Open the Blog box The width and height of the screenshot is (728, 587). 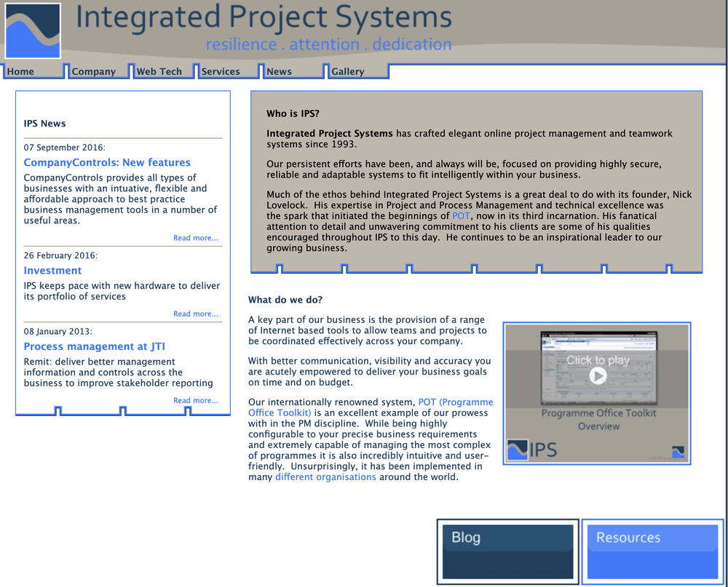click(x=508, y=552)
